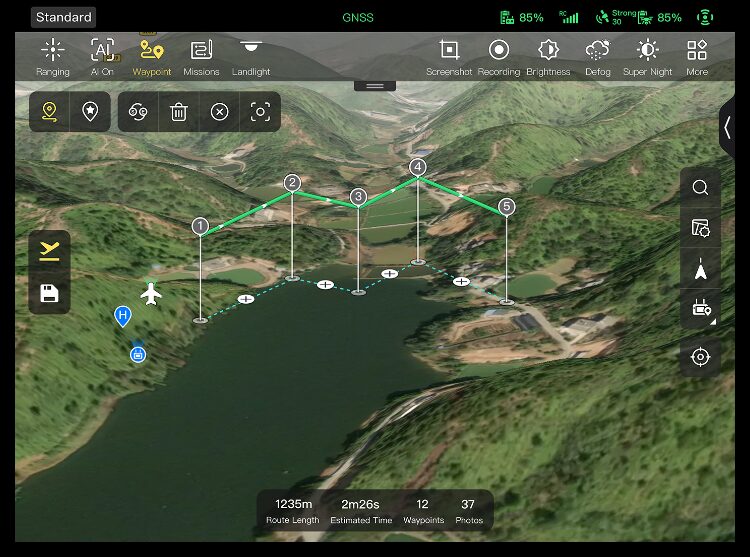Click the trash delete waypoint icon
The width and height of the screenshot is (750, 557).
point(178,112)
